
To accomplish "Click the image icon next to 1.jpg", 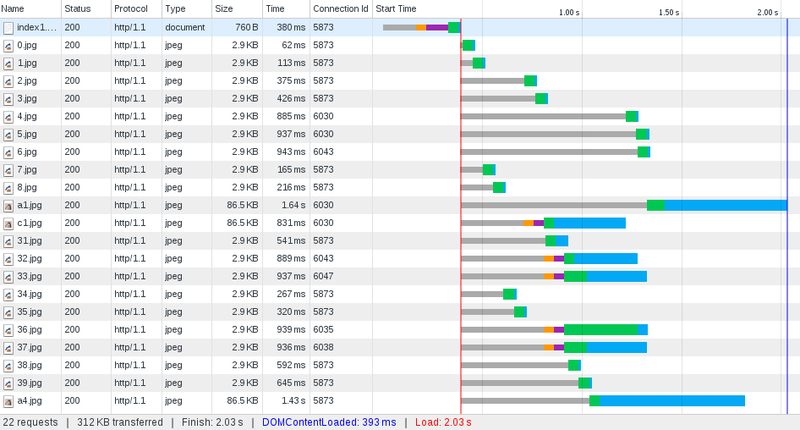I will [8, 64].
